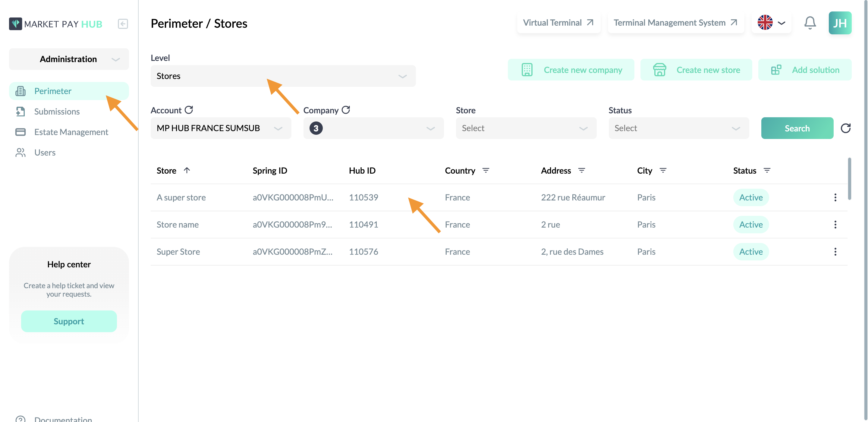Sort by Store column arrow
868x422 pixels.
187,170
